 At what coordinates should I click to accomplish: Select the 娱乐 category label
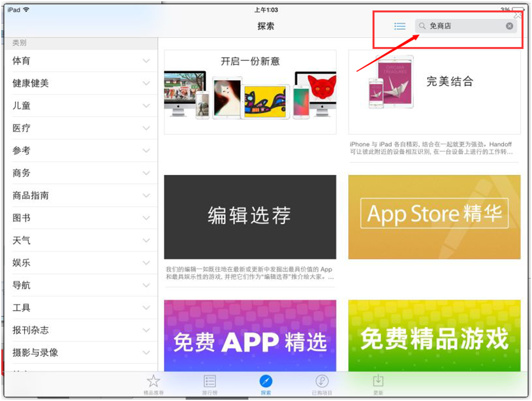tap(22, 263)
